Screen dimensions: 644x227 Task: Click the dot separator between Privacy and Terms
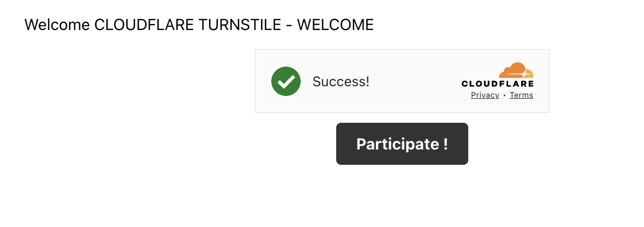[x=504, y=95]
